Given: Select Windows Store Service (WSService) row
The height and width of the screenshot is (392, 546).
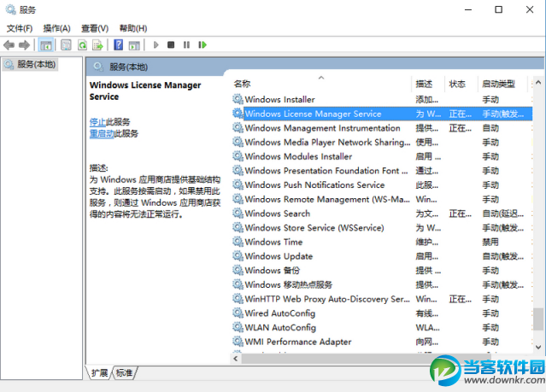Looking at the screenshot, I should point(382,227).
